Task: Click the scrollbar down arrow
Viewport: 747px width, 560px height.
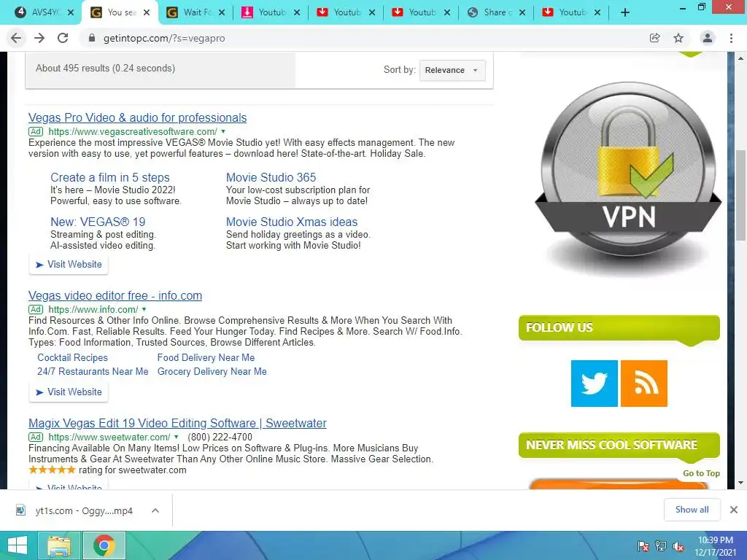Action: click(740, 483)
